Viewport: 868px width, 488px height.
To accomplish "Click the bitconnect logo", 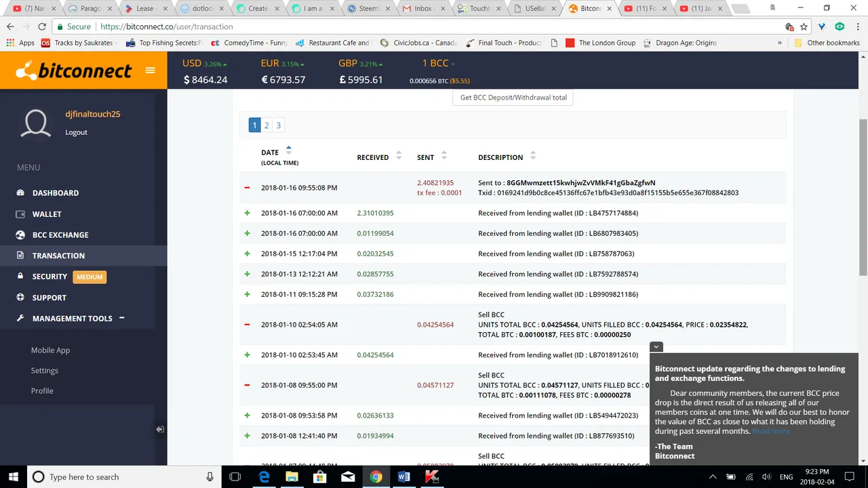I will coord(73,70).
